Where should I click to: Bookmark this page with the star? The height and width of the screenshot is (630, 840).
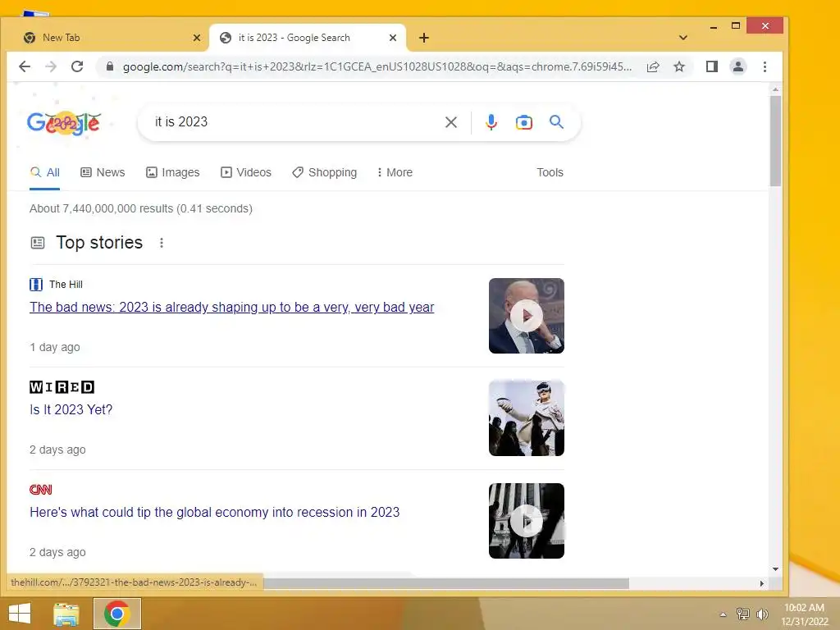tap(679, 66)
